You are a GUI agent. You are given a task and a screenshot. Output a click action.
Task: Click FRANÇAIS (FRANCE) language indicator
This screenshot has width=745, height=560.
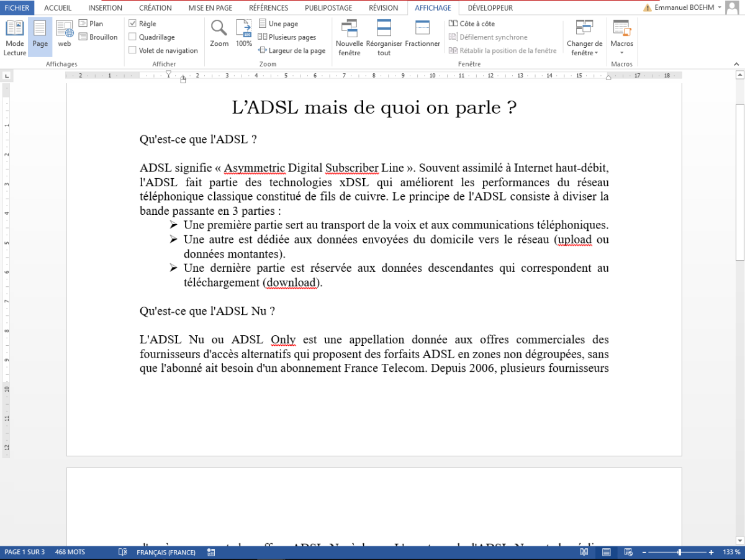(166, 552)
